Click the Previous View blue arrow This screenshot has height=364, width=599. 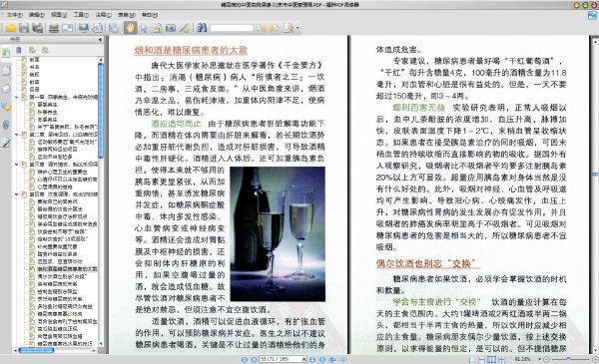point(332,359)
